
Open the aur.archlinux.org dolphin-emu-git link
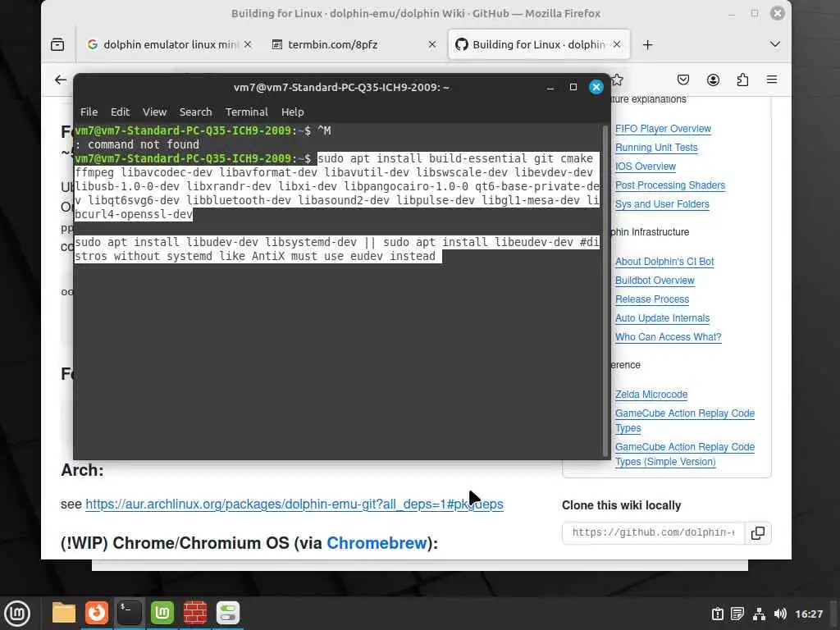tap(294, 504)
